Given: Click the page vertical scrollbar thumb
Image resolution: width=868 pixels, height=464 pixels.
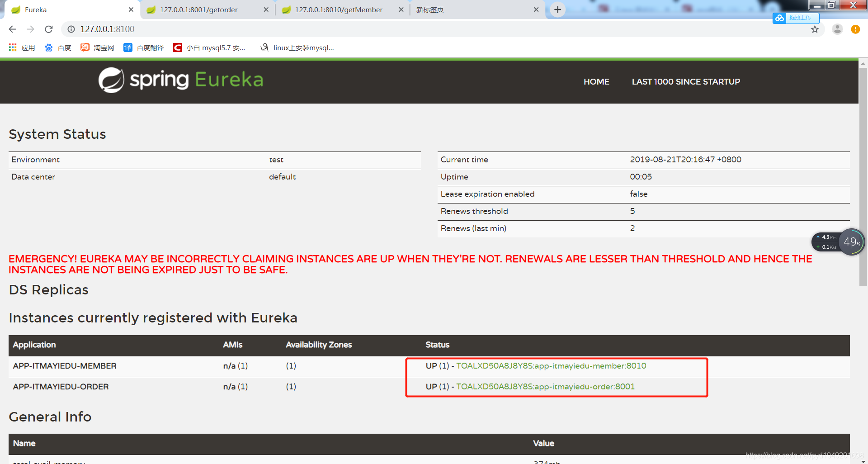Looking at the screenshot, I should (x=863, y=176).
